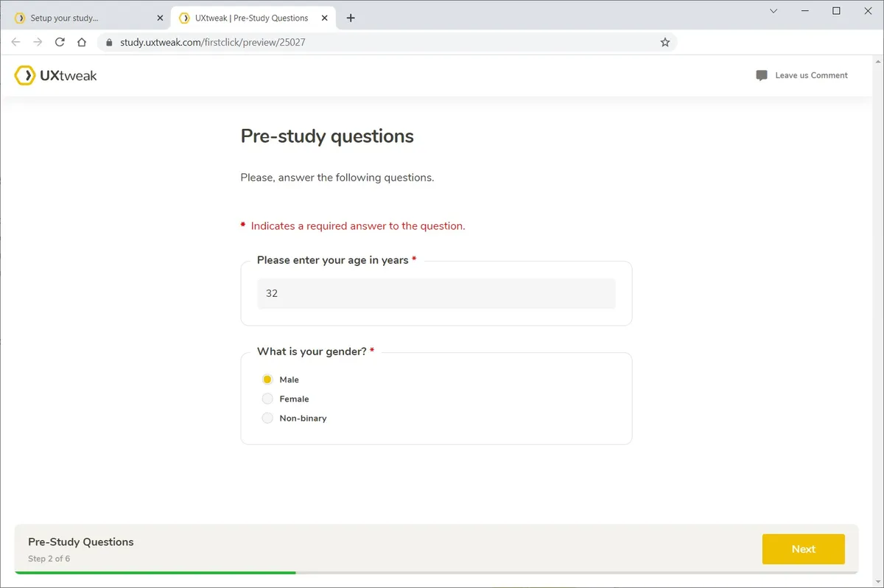Click the Next button
The width and height of the screenshot is (884, 588).
click(804, 549)
